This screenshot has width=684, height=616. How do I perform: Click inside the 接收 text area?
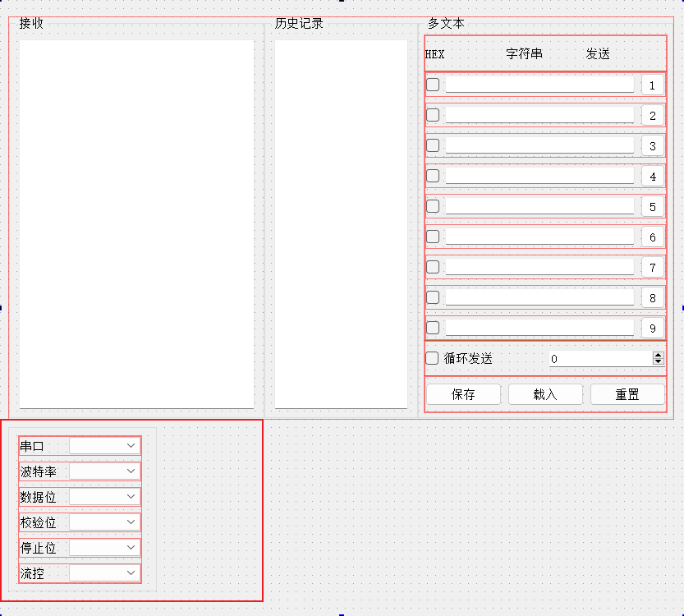coord(136,224)
